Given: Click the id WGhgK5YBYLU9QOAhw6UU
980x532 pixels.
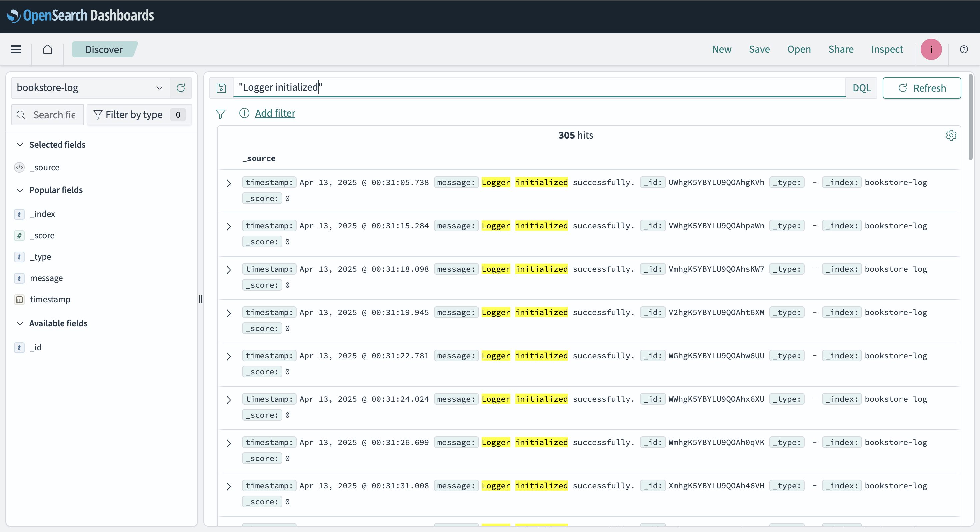Looking at the screenshot, I should pos(716,356).
